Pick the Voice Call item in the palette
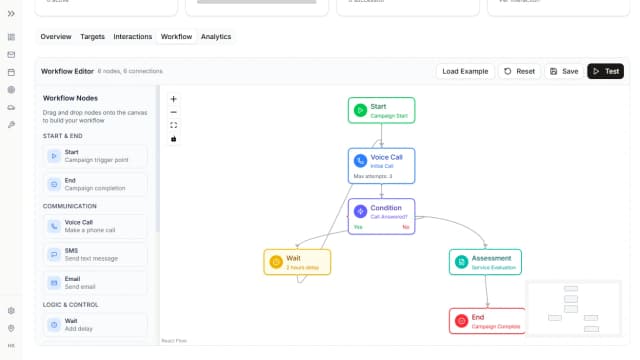The image size is (640, 360). coord(95,226)
